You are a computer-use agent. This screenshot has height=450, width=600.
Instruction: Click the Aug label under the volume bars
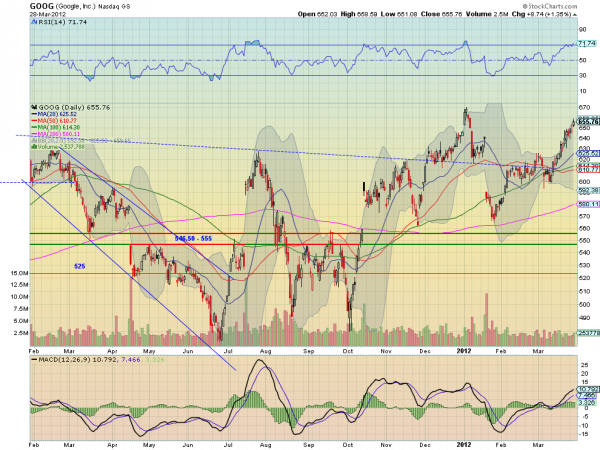click(265, 351)
